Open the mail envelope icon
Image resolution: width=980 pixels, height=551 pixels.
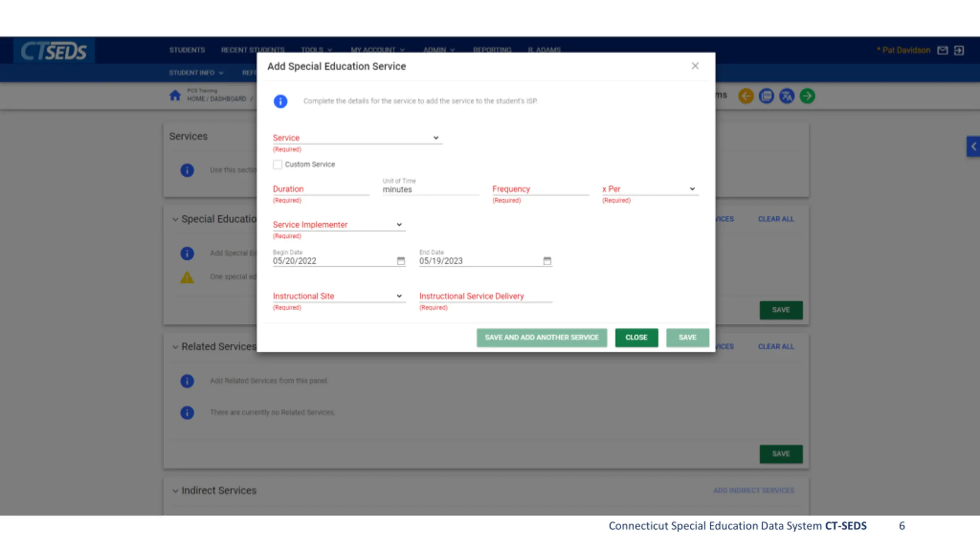(x=942, y=51)
